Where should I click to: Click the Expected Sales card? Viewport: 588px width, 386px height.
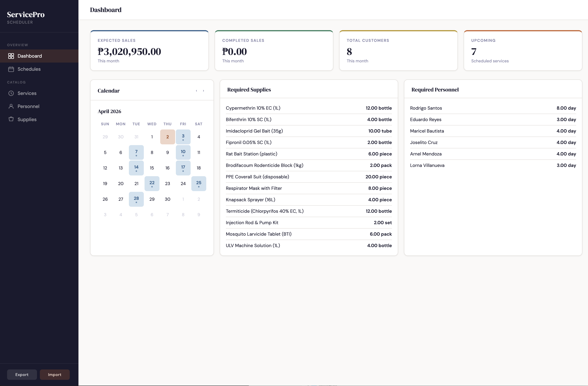[x=149, y=51]
